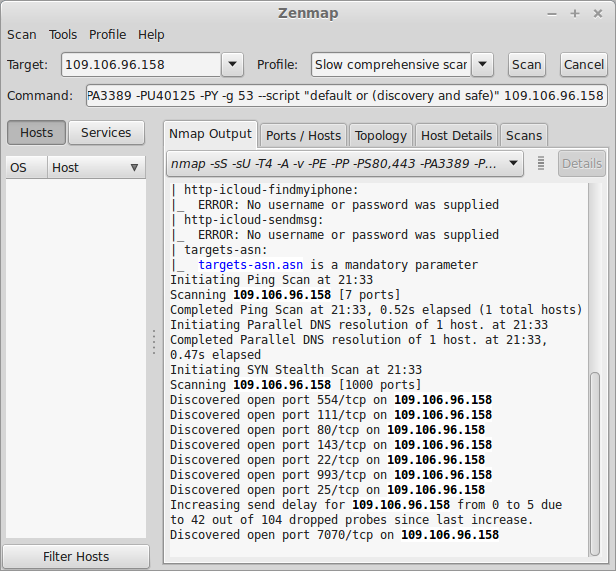The image size is (616, 571).
Task: Expand the Profile dropdown arrow
Action: tap(482, 64)
